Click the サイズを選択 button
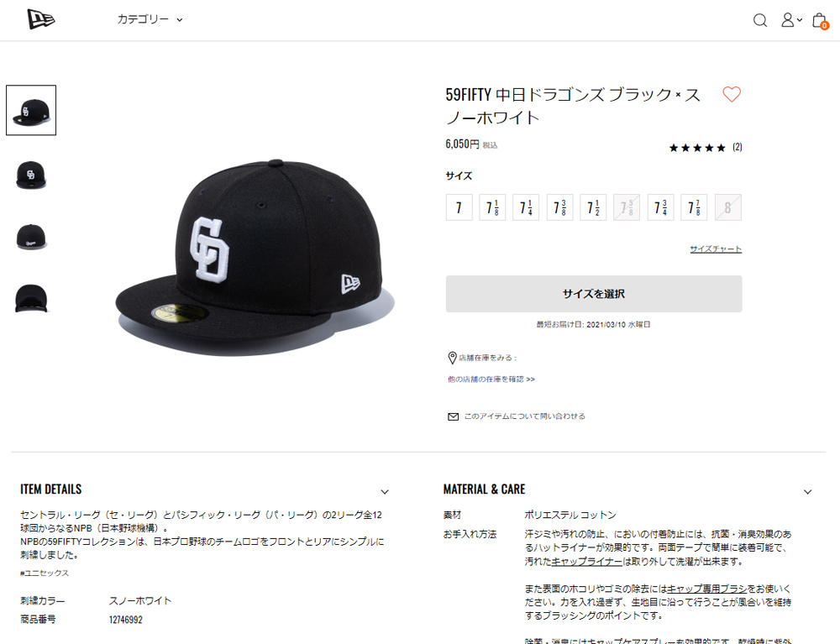The width and height of the screenshot is (840, 644). click(x=594, y=294)
